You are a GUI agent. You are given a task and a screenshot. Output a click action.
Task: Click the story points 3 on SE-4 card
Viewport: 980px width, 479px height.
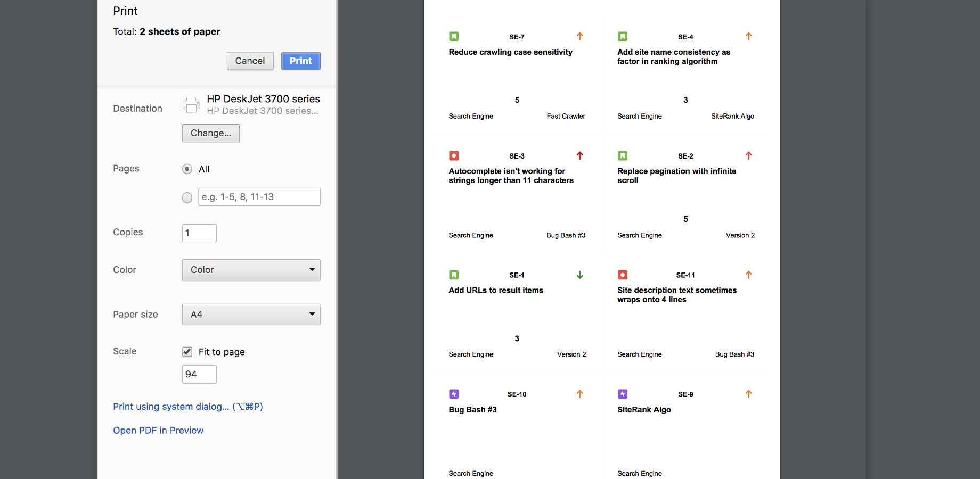[685, 100]
